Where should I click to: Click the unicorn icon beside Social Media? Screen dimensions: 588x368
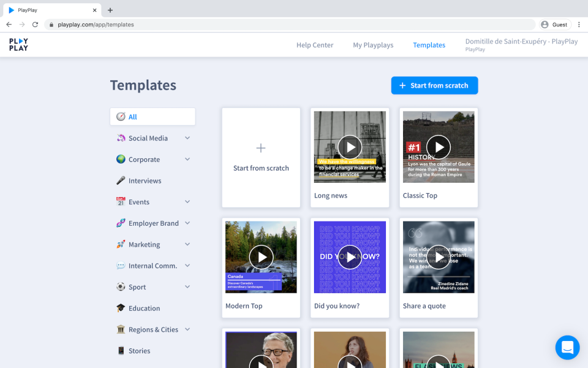(x=121, y=138)
